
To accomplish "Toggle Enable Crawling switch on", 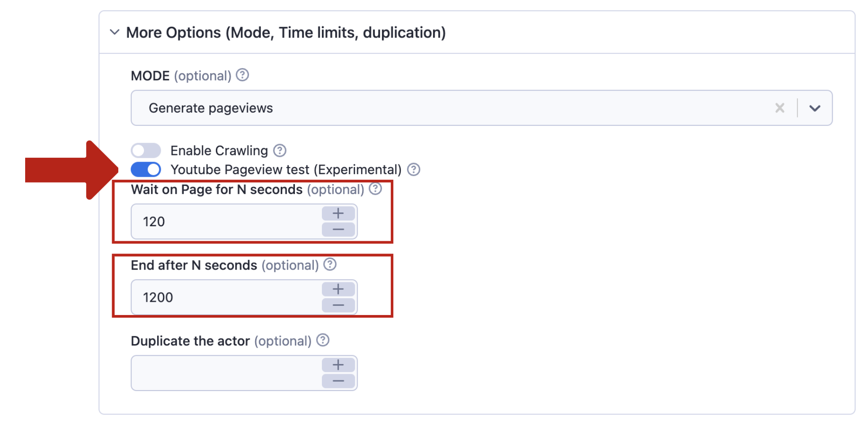I will pos(146,151).
